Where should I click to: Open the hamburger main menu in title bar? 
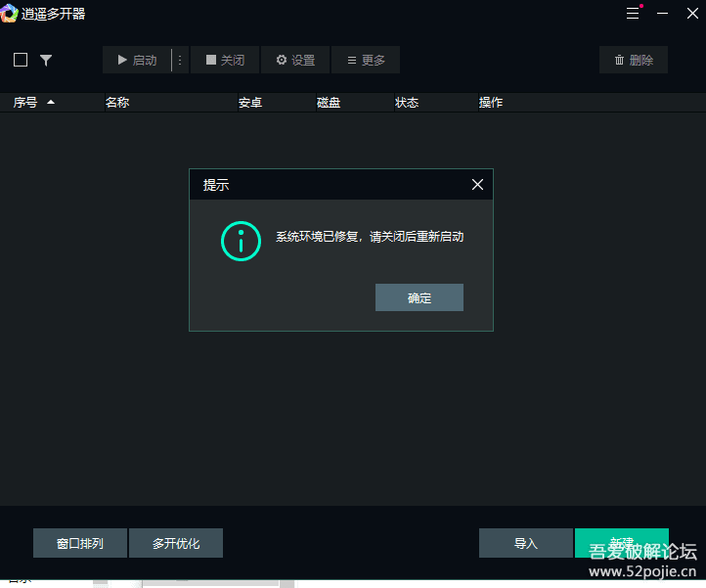click(x=634, y=14)
